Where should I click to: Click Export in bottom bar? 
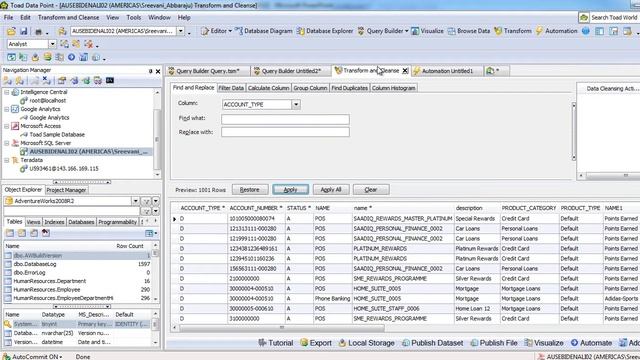(316, 343)
